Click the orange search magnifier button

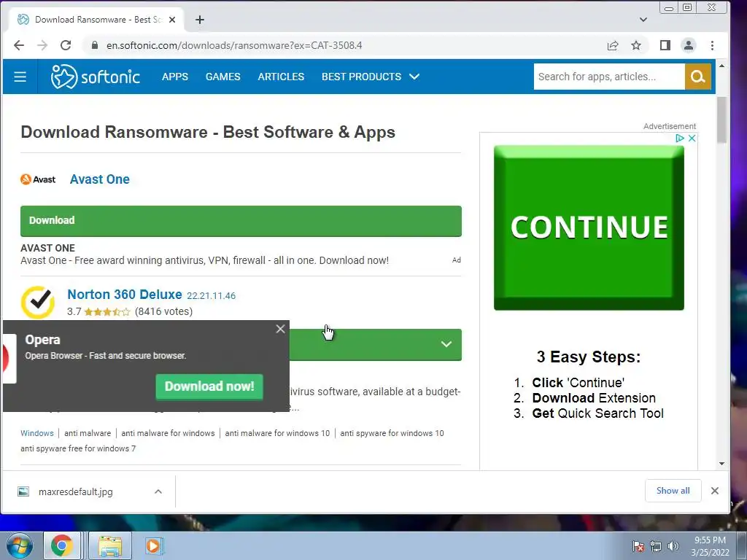click(698, 77)
